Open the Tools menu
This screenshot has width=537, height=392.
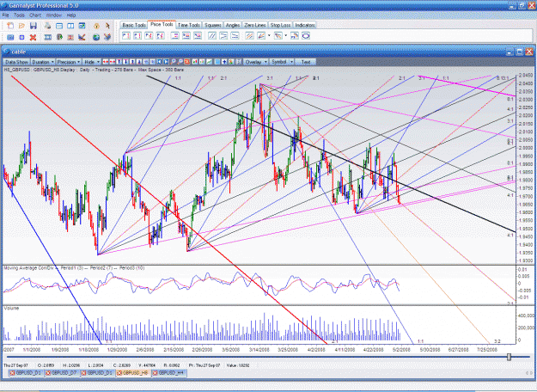click(x=19, y=15)
